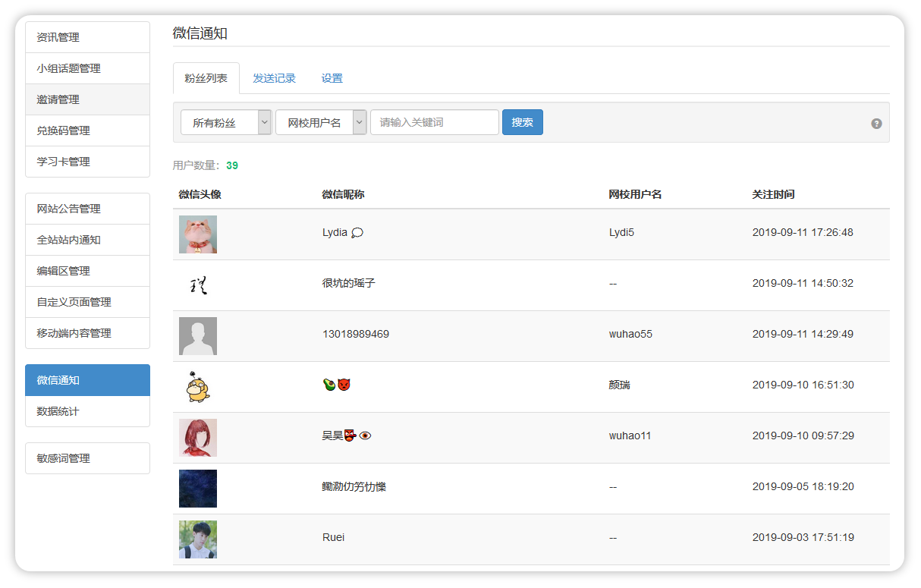Open 数据统计 from the sidebar
Image resolution: width=921 pixels, height=588 pixels.
click(x=88, y=411)
